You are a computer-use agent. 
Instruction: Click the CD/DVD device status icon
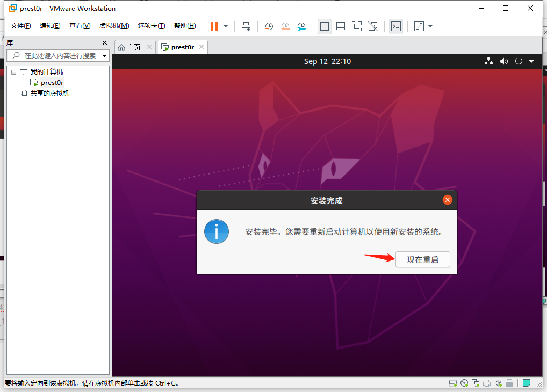click(464, 383)
